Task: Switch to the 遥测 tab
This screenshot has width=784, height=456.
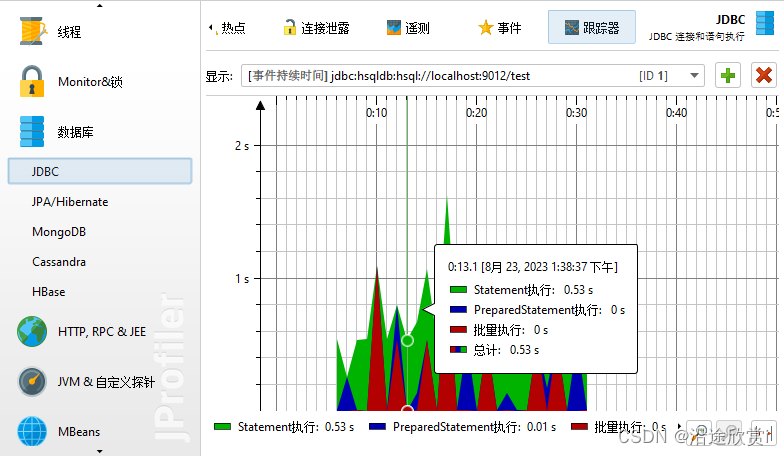Action: coord(408,28)
